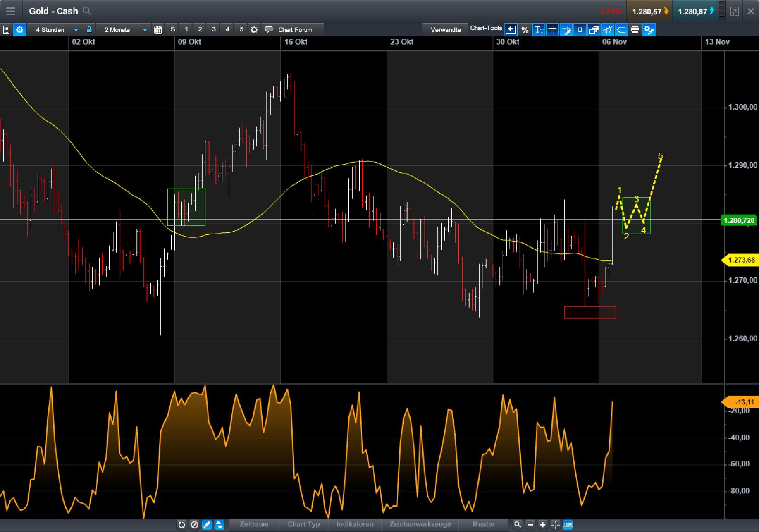Open the 2 Monate period dropdown
This screenshot has width=759, height=532.
click(x=144, y=29)
